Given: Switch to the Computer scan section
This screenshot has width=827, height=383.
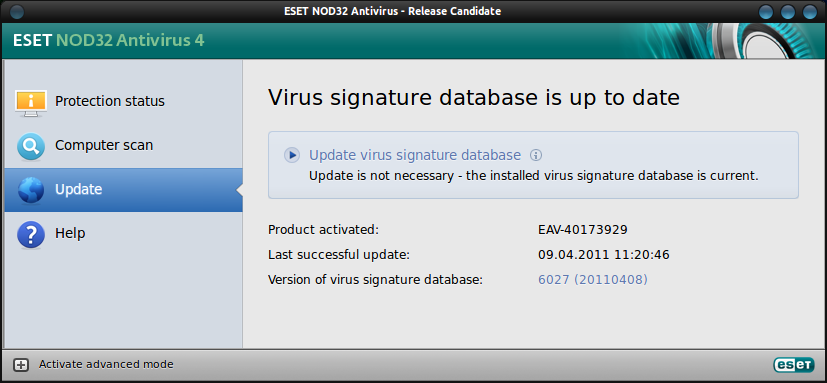Looking at the screenshot, I should (x=104, y=145).
